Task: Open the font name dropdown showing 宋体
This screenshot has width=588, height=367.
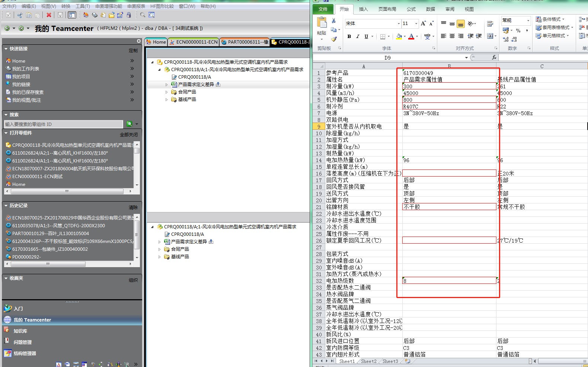Action: point(399,23)
